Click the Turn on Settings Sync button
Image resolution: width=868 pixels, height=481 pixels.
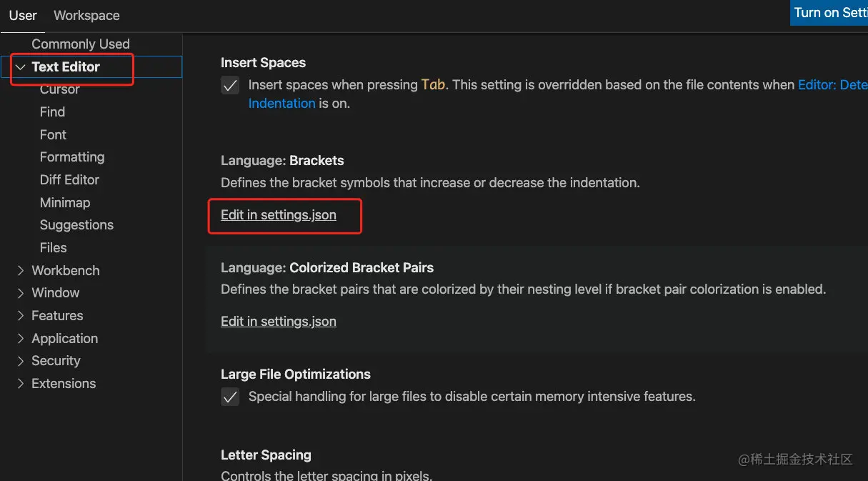[x=829, y=13]
